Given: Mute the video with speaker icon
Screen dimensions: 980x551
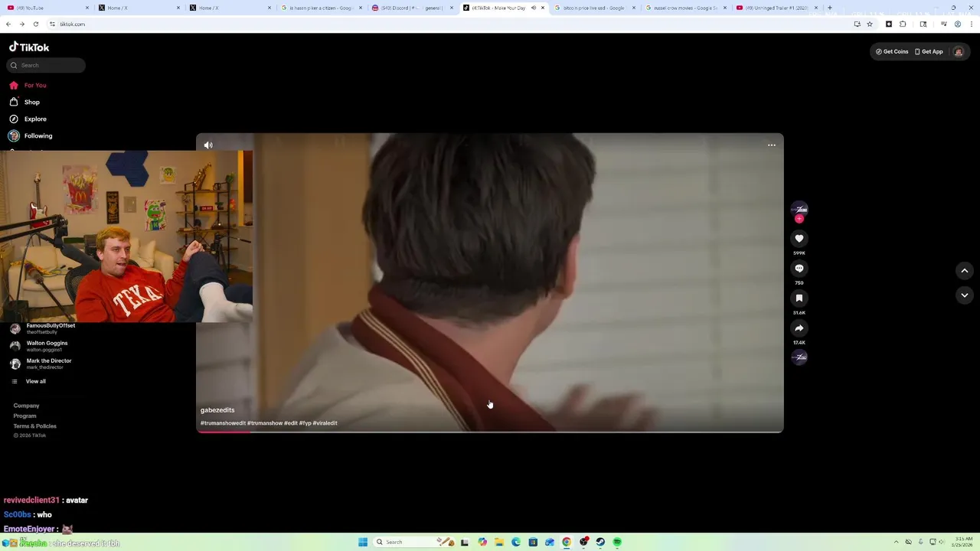Looking at the screenshot, I should click(x=208, y=145).
